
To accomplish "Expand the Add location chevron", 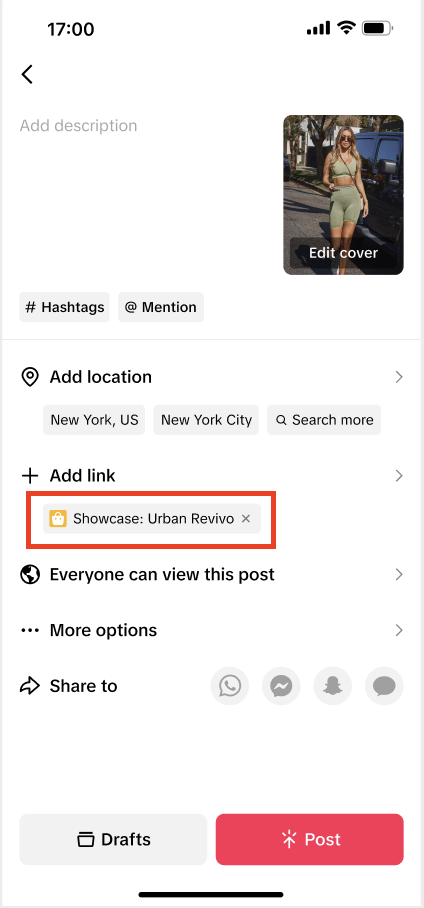I will click(399, 377).
